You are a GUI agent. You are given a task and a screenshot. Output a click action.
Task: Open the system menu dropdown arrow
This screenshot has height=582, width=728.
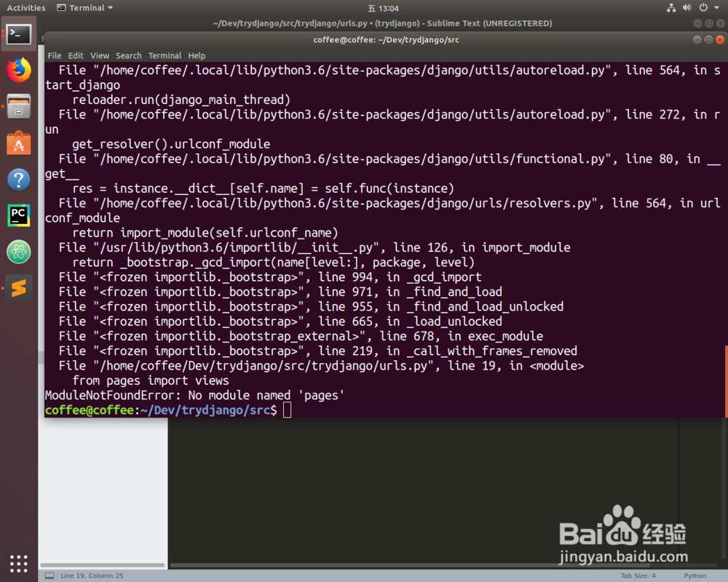pos(716,8)
